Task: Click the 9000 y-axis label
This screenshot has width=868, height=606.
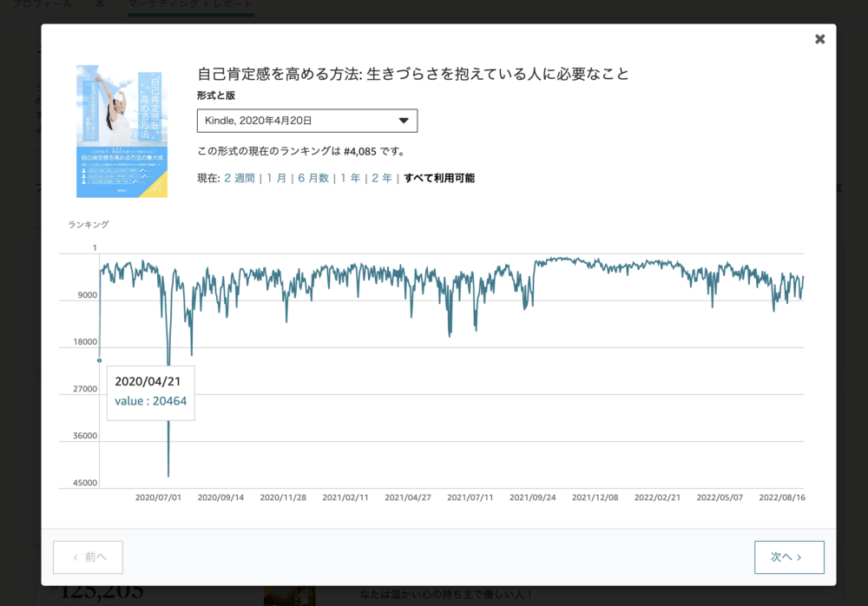Action: pyautogui.click(x=88, y=294)
